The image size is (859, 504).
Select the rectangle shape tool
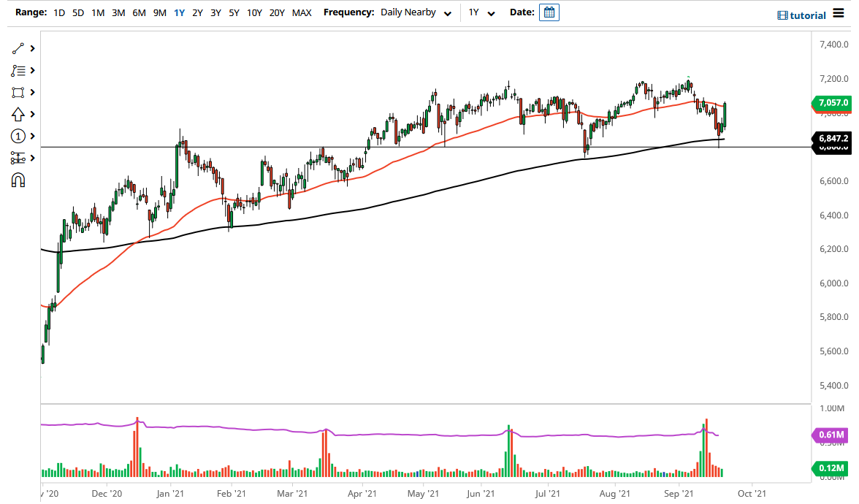18,92
